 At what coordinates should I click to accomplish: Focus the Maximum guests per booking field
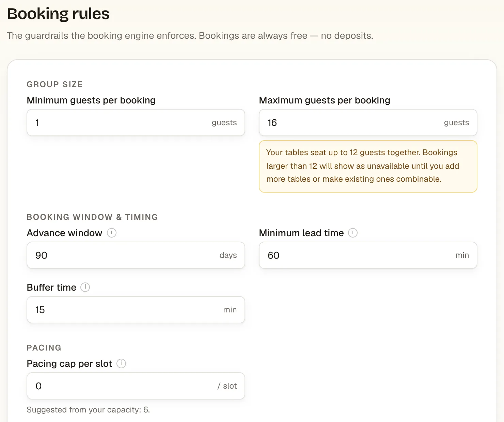point(368,123)
